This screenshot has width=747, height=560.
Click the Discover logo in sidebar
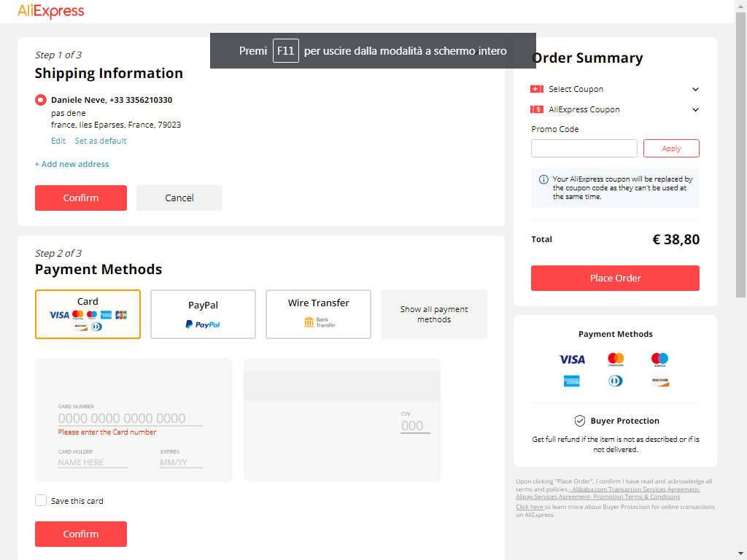(659, 381)
